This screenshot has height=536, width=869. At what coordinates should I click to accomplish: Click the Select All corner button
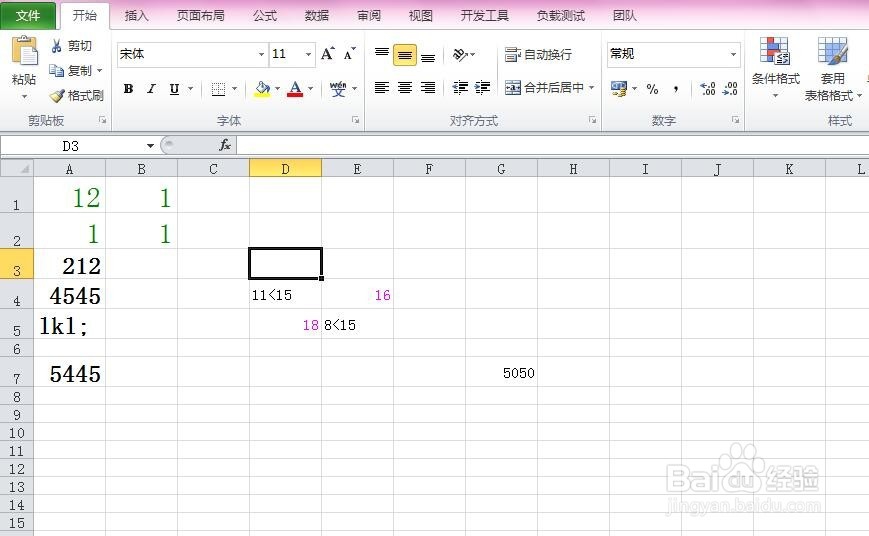pos(17,168)
